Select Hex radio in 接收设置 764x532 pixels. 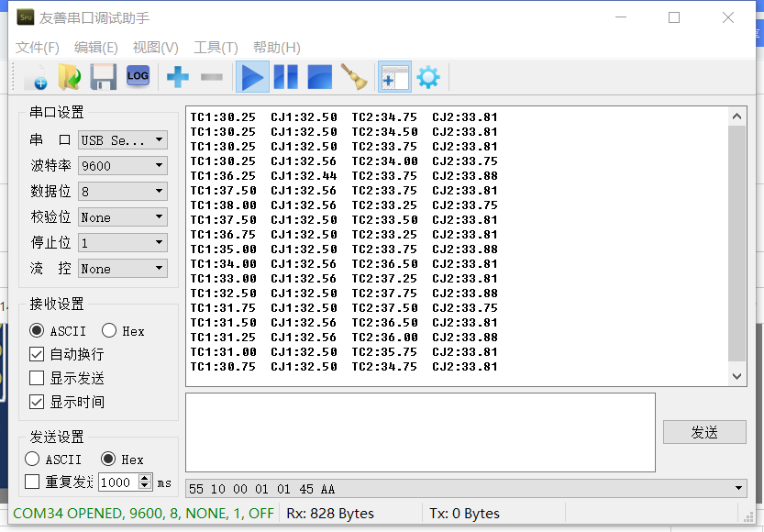tap(109, 331)
